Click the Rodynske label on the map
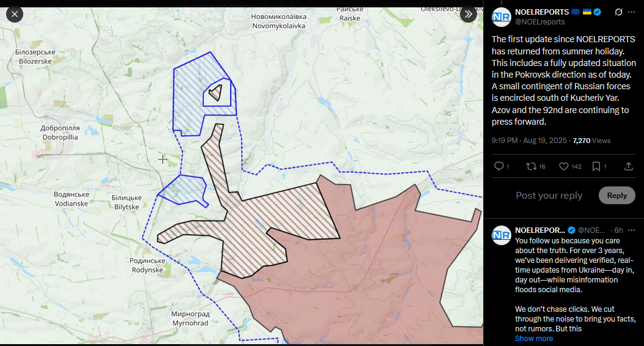The image size is (644, 346). (x=147, y=265)
